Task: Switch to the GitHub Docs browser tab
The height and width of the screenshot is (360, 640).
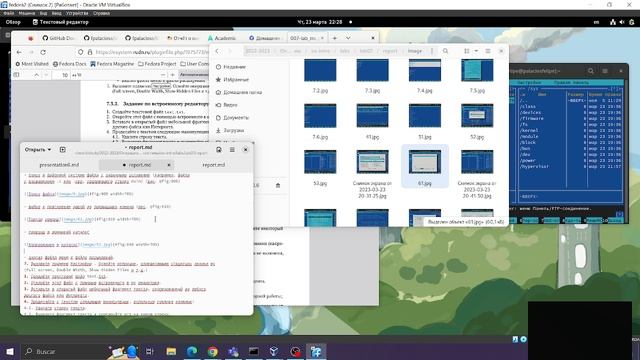Action: click(x=59, y=38)
